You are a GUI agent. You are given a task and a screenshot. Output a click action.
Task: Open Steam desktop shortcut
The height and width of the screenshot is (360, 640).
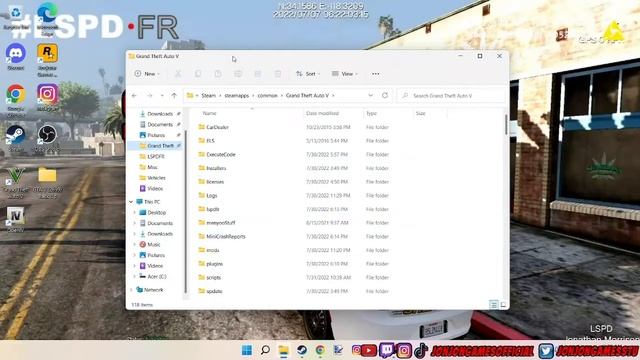click(x=16, y=138)
